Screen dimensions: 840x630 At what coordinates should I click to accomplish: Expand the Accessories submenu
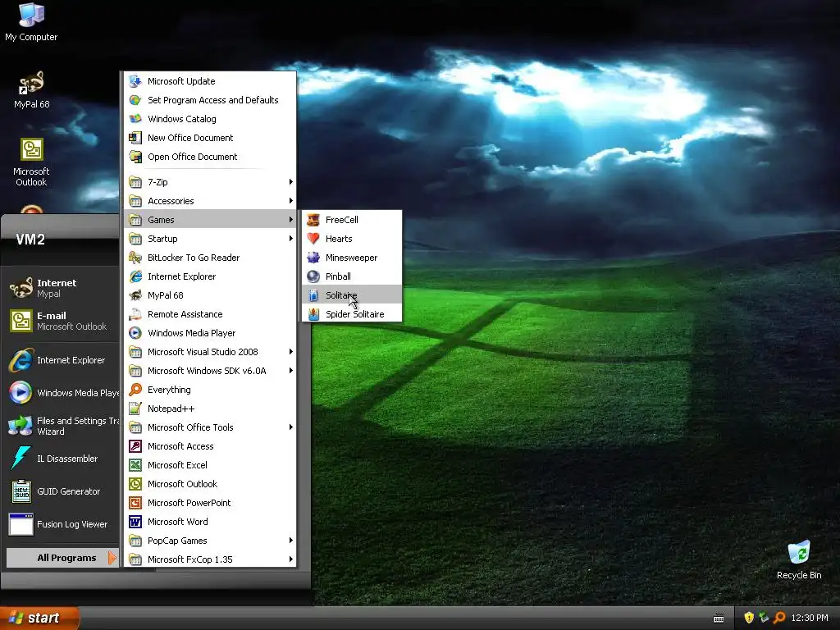click(x=210, y=201)
